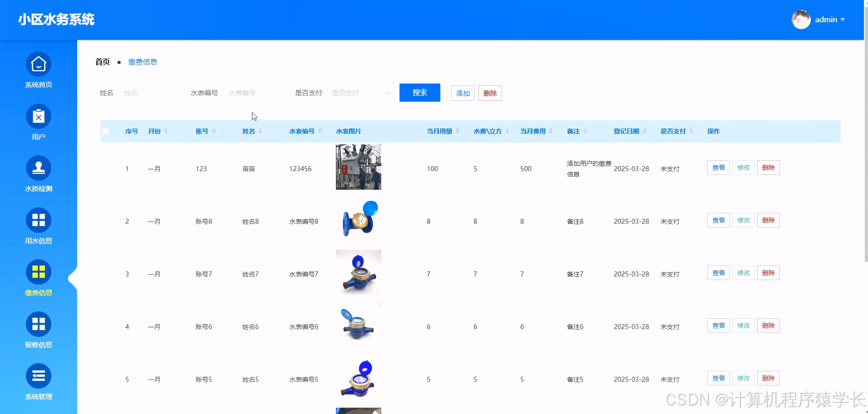This screenshot has height=414, width=868.
Task: Open 报修信息 from the sidebar
Action: pos(38,324)
